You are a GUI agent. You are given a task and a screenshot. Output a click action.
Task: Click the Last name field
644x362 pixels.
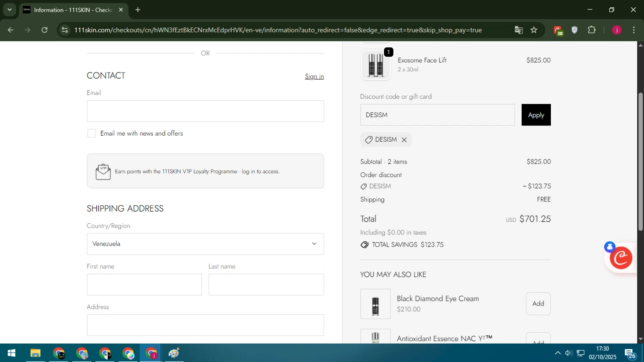(266, 285)
